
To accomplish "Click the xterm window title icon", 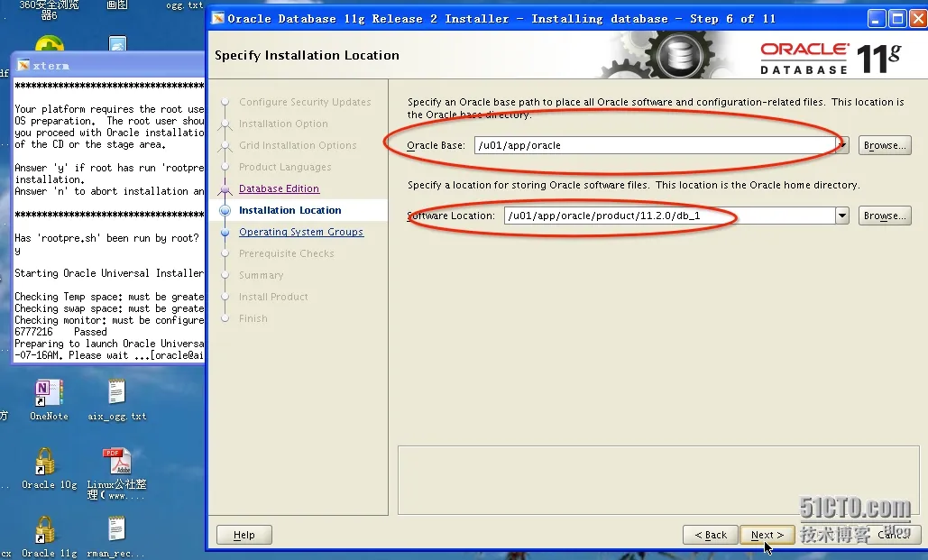I will tap(23, 66).
